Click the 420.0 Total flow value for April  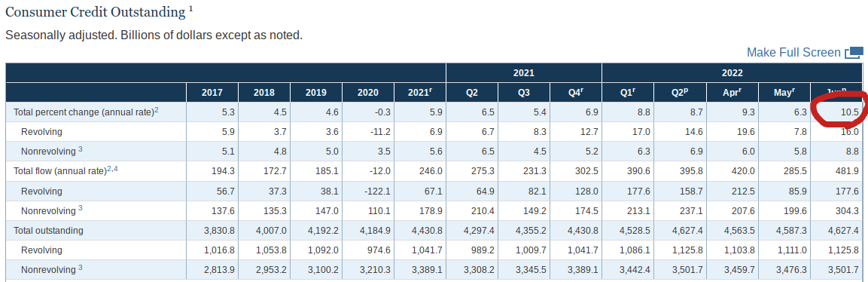tap(743, 171)
